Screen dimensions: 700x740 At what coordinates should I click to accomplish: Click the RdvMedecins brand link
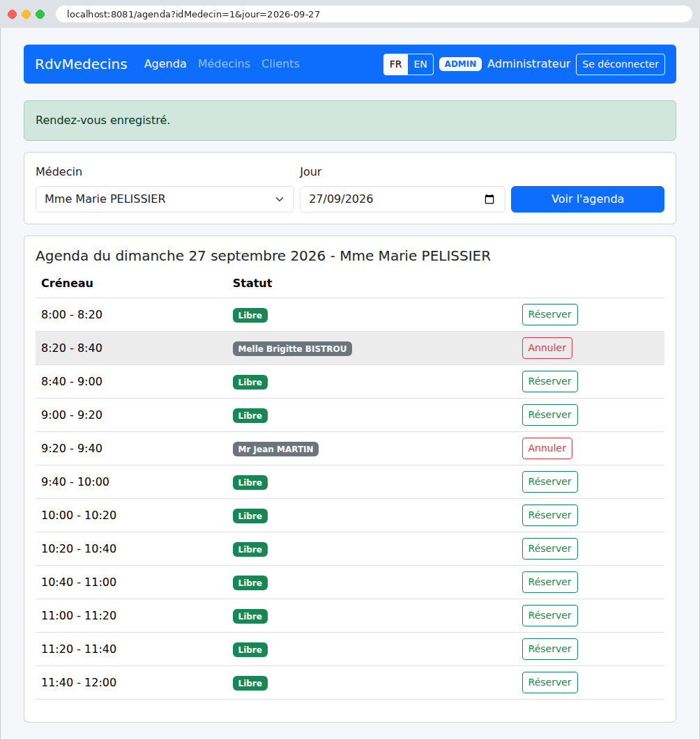click(x=82, y=63)
